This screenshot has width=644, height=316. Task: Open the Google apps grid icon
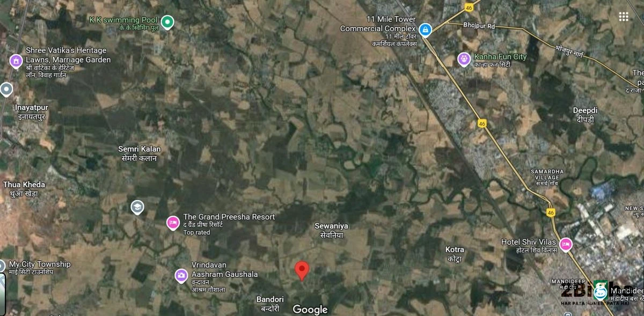pos(623,17)
